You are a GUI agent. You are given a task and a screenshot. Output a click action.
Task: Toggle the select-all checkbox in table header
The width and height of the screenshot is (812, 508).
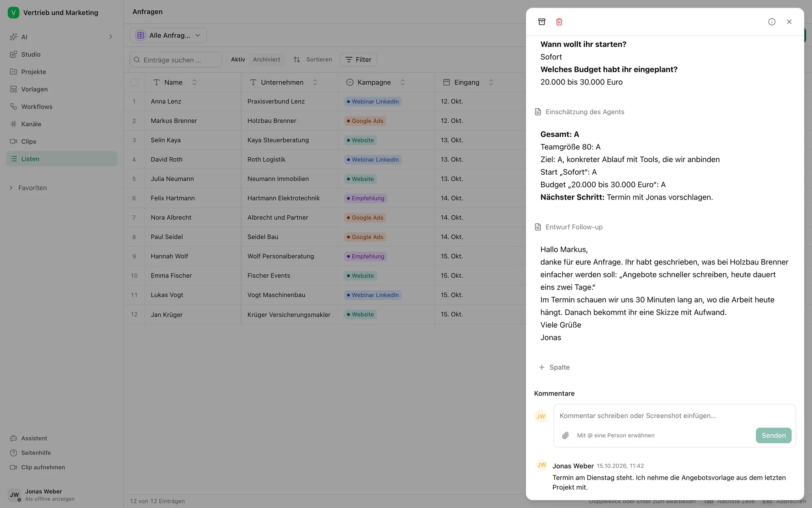click(134, 82)
